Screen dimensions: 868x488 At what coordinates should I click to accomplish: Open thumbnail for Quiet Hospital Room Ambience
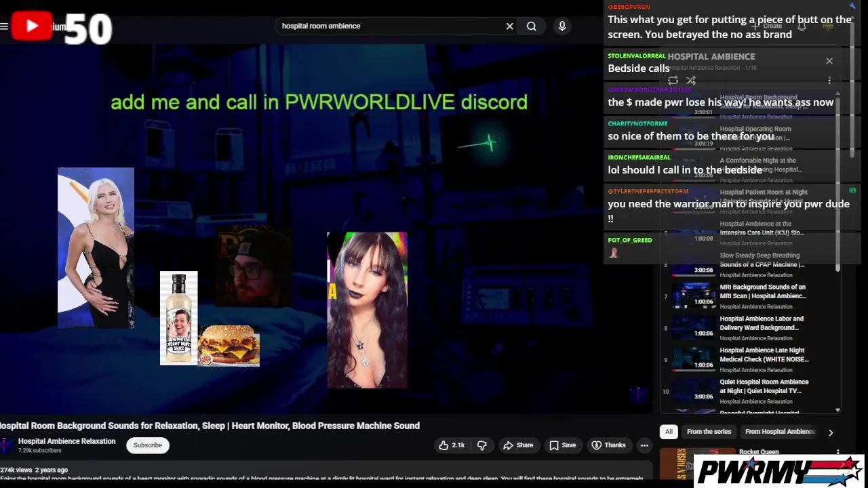(x=694, y=391)
